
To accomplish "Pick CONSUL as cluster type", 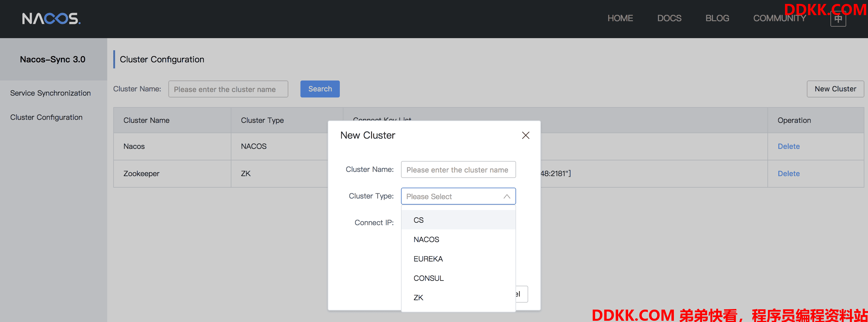I will pos(458,278).
